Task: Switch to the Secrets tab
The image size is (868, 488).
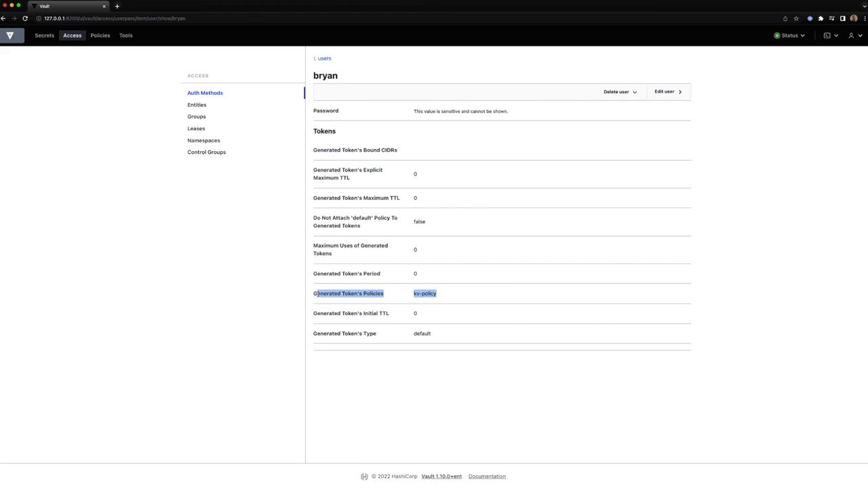Action: (44, 35)
